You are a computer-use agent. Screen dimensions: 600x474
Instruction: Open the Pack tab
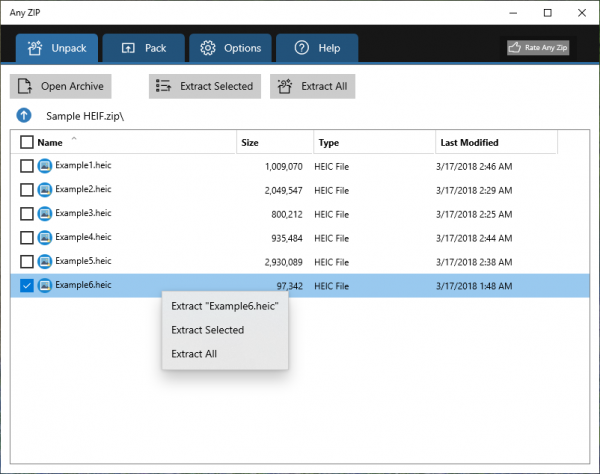tap(143, 48)
